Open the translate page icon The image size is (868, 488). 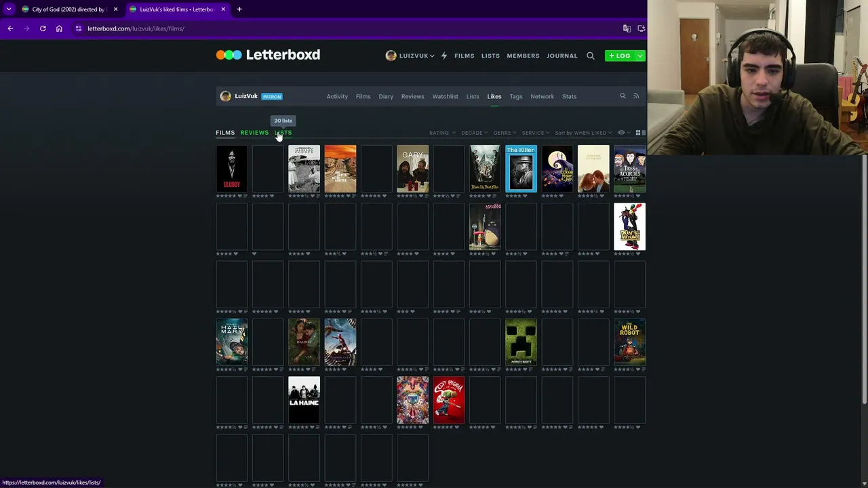coord(627,28)
